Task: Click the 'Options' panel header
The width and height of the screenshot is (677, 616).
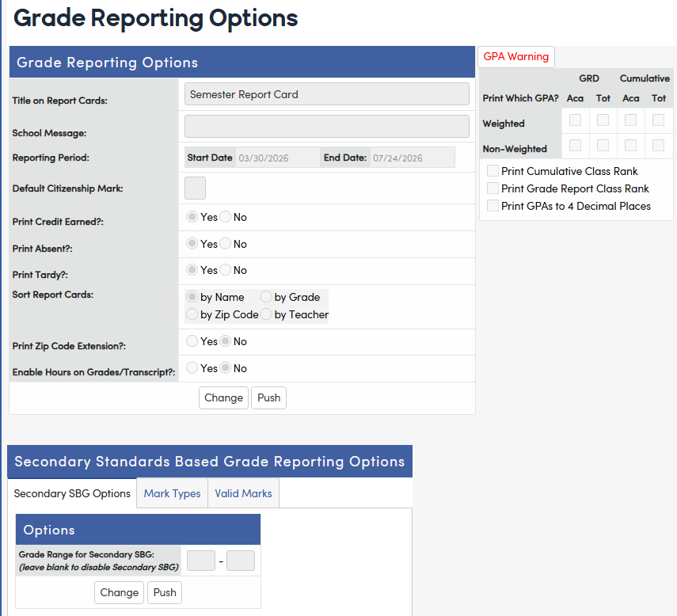Action: point(138,529)
